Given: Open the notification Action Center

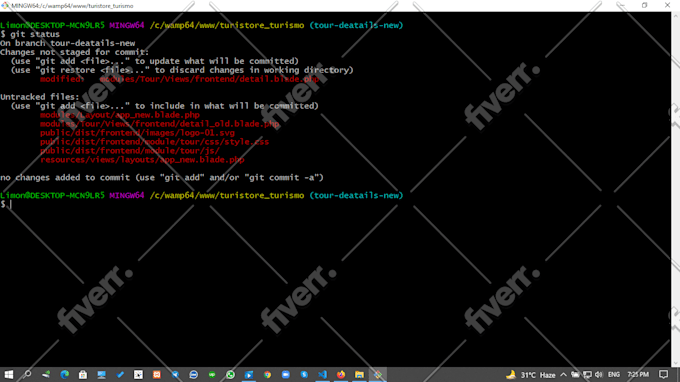Looking at the screenshot, I should pyautogui.click(x=664, y=375).
